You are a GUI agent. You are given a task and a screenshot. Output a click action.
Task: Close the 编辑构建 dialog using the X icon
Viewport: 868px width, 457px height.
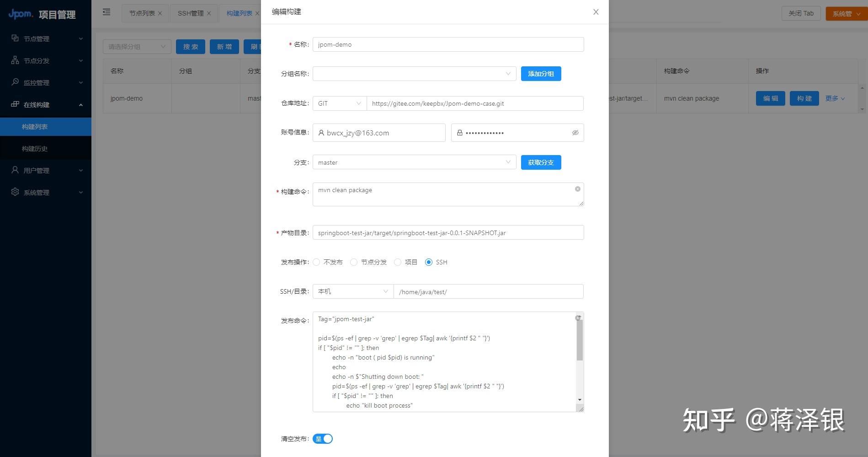click(x=596, y=12)
